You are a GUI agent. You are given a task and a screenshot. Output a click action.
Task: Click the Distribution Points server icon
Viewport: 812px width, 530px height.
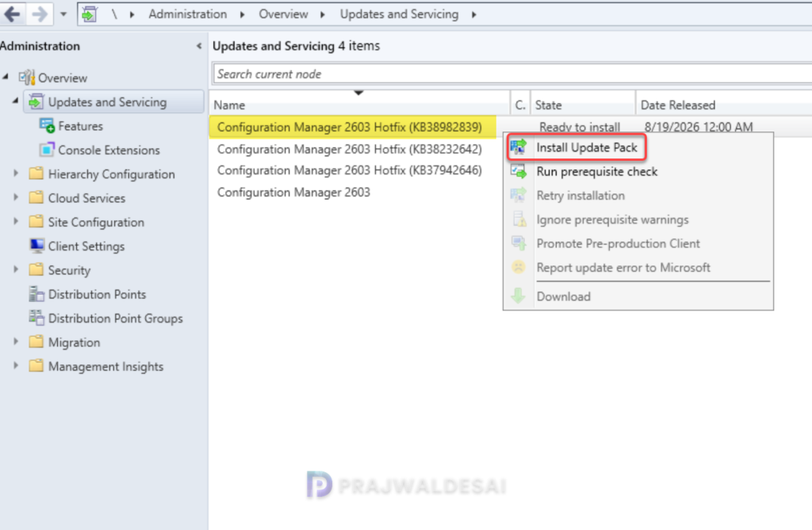tap(36, 293)
